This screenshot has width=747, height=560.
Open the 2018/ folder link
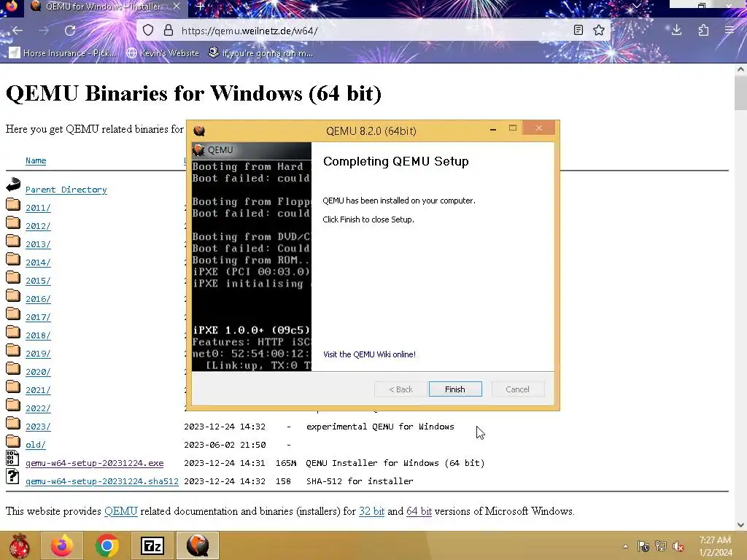pos(38,335)
